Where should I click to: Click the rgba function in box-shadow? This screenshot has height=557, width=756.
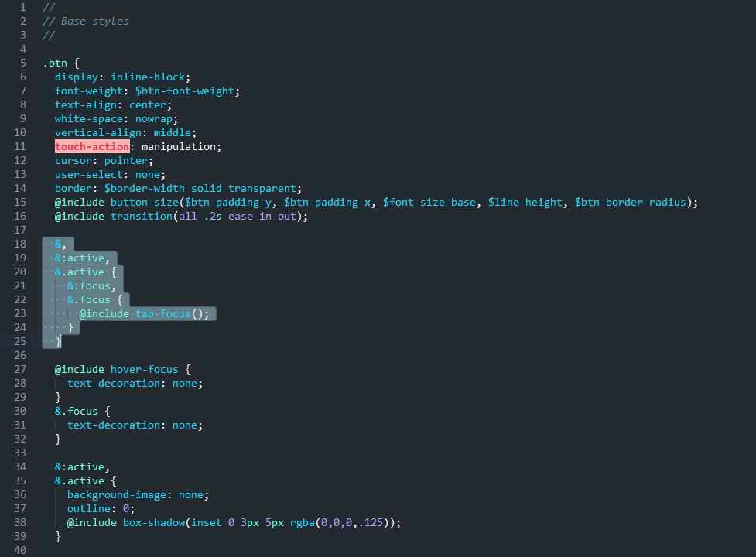pos(303,523)
